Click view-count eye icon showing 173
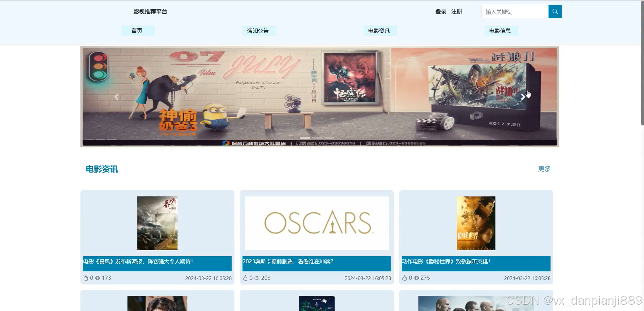The width and height of the screenshot is (644, 311). pyautogui.click(x=97, y=278)
